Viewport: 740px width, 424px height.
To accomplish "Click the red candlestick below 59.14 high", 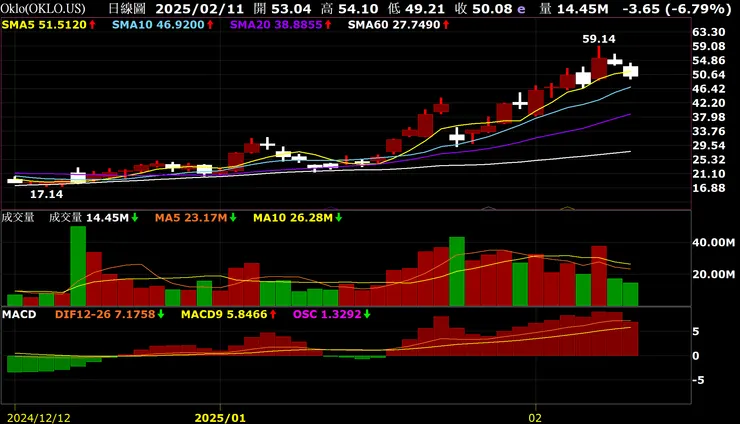I will 599,68.
